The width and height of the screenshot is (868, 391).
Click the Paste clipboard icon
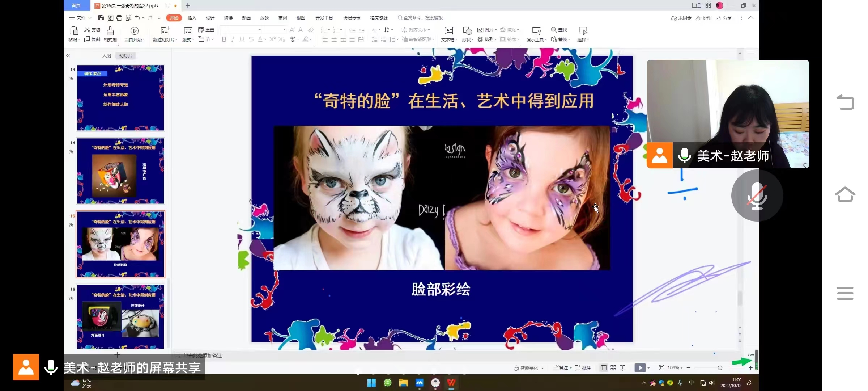tap(74, 31)
